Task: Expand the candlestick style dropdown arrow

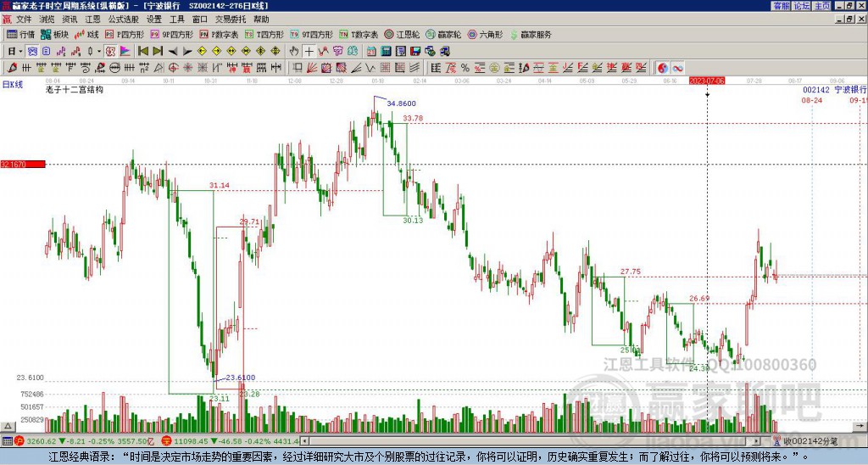Action: click(98, 51)
